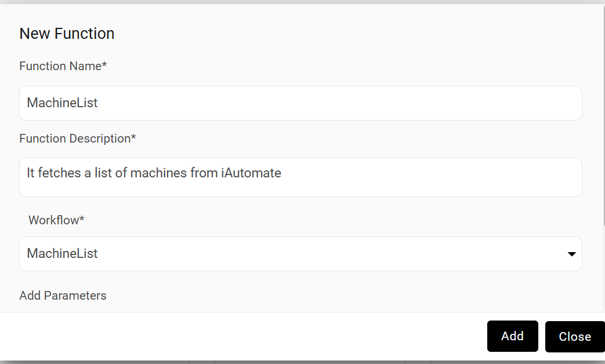Image resolution: width=605 pixels, height=364 pixels.
Task: Click the "New Function" dialog heading
Action: click(x=67, y=34)
